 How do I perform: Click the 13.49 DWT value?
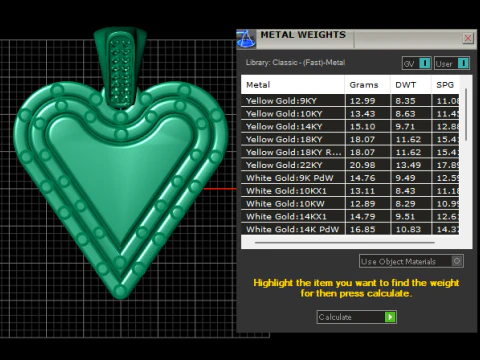pos(408,165)
